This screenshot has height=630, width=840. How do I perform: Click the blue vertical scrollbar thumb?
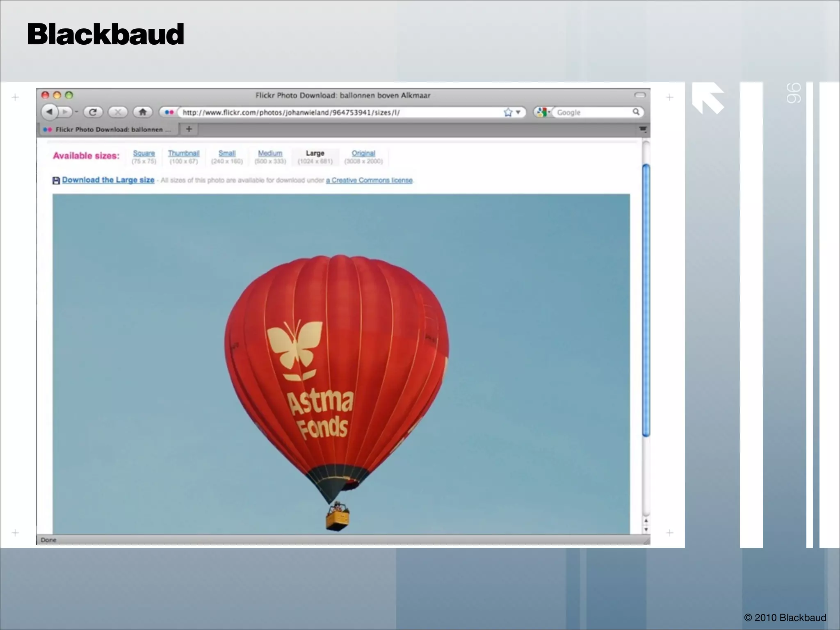coord(646,300)
